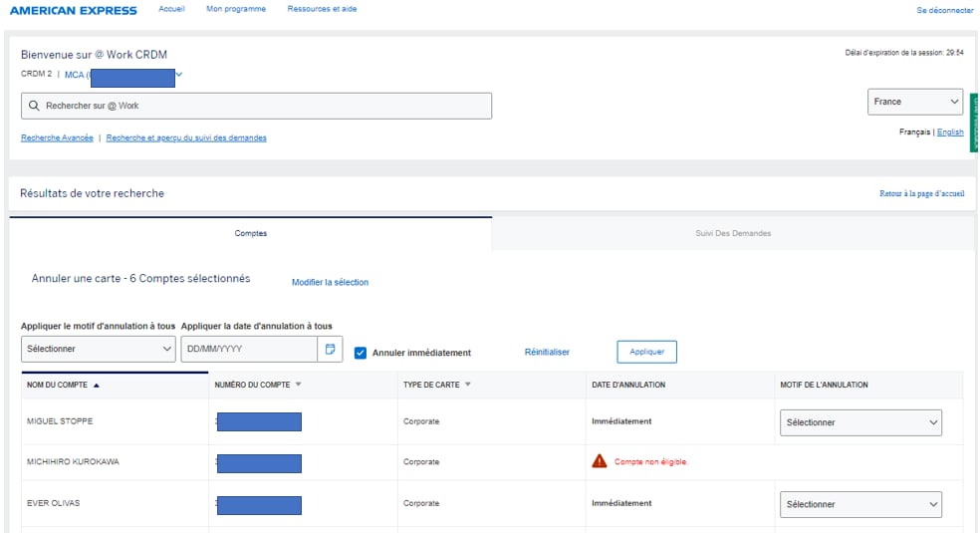Image resolution: width=980 pixels, height=533 pixels.
Task: Switch language to English
Action: point(950,132)
